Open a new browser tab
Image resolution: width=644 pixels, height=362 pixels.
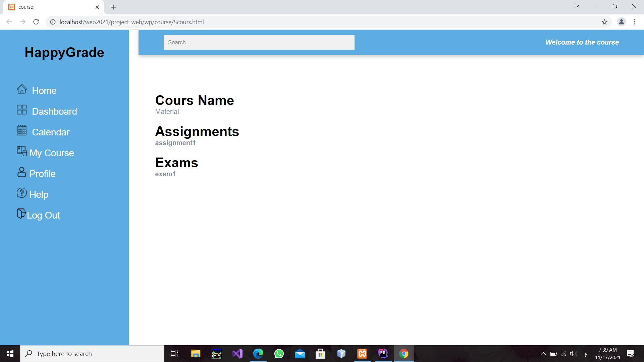click(x=113, y=7)
